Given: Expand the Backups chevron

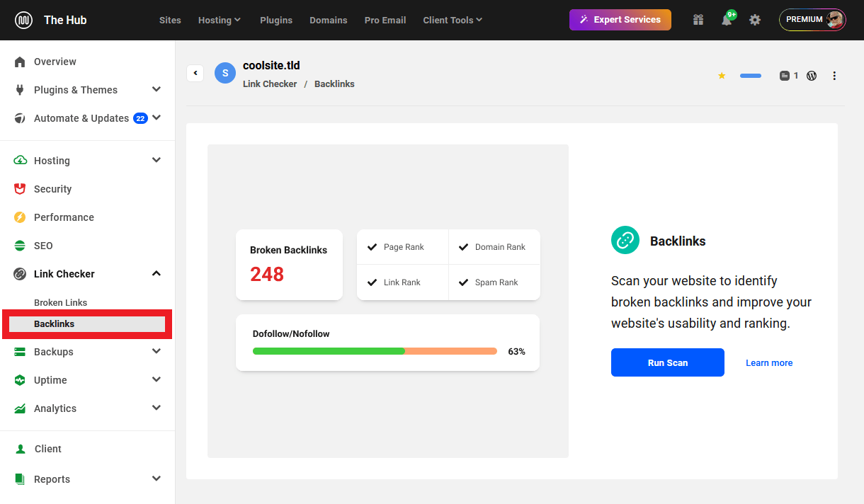Looking at the screenshot, I should 157,351.
